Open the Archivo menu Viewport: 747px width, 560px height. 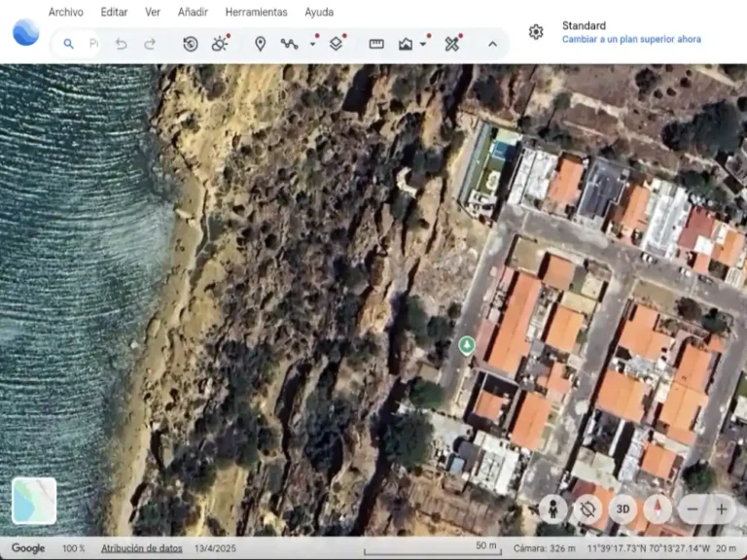point(66,12)
